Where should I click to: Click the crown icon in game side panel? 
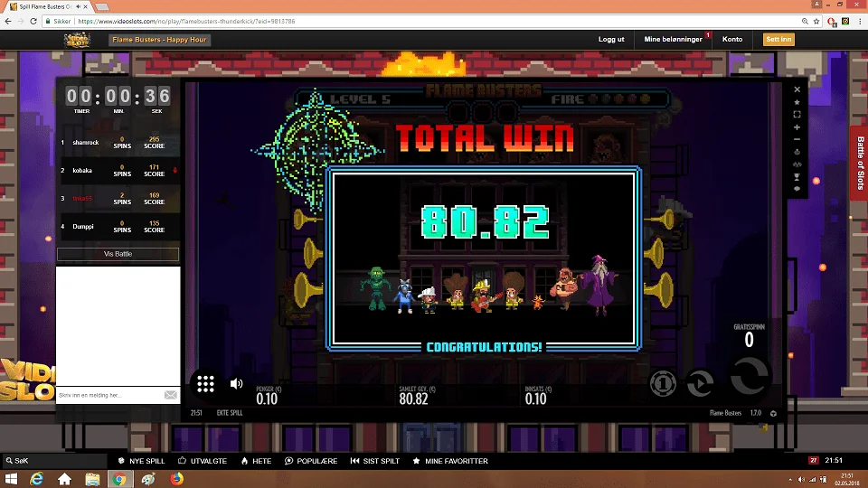[797, 152]
